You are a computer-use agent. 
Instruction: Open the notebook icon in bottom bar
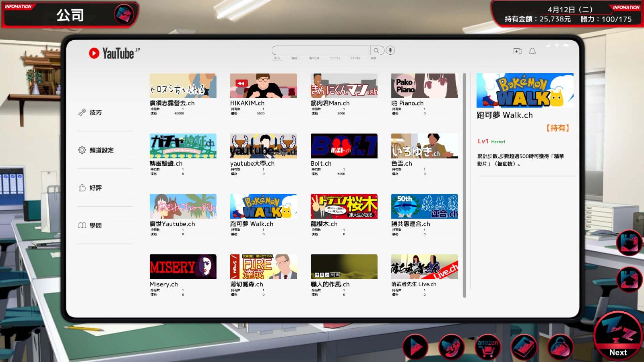[x=524, y=348]
